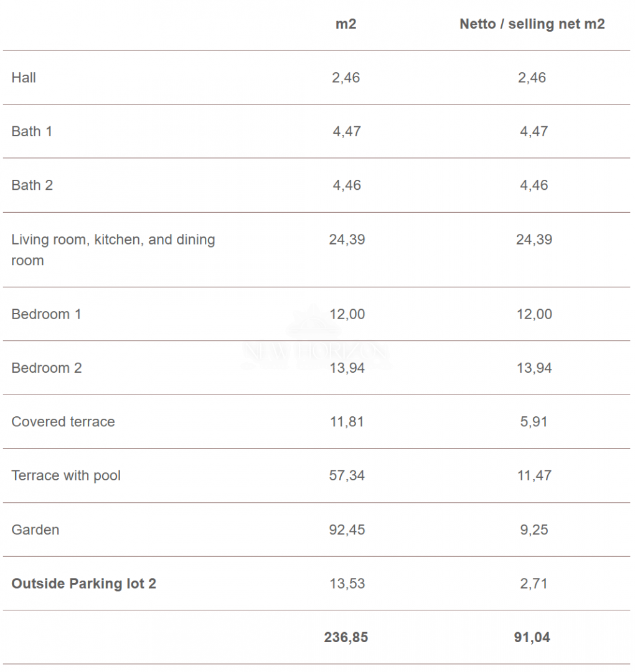This screenshot has width=635, height=672.
Task: Click the "Netto / selling net m2" header
Action: (x=532, y=24)
